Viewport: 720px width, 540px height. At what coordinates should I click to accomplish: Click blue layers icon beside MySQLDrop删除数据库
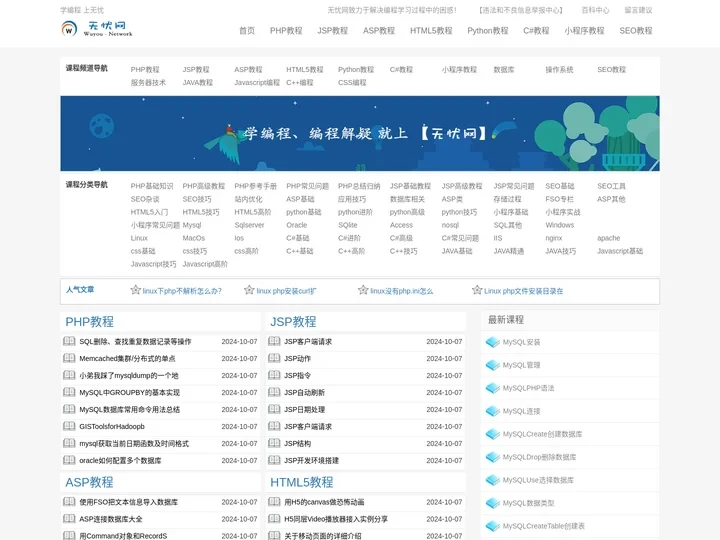click(493, 457)
